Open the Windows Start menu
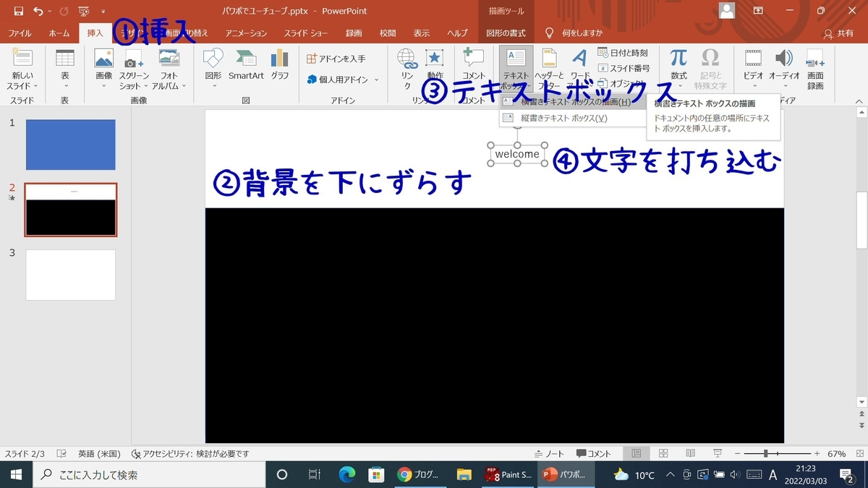 16,474
